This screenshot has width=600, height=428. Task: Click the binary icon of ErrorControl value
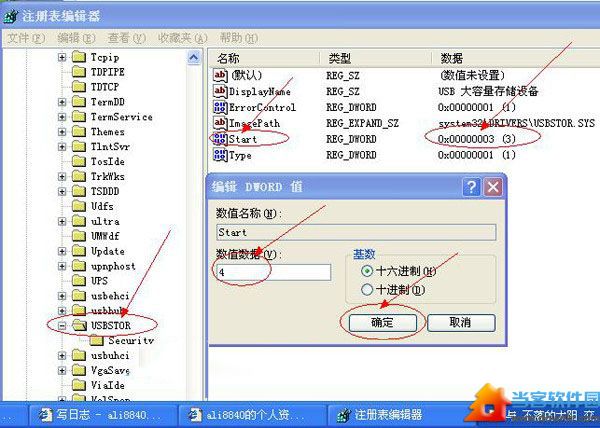click(x=220, y=107)
